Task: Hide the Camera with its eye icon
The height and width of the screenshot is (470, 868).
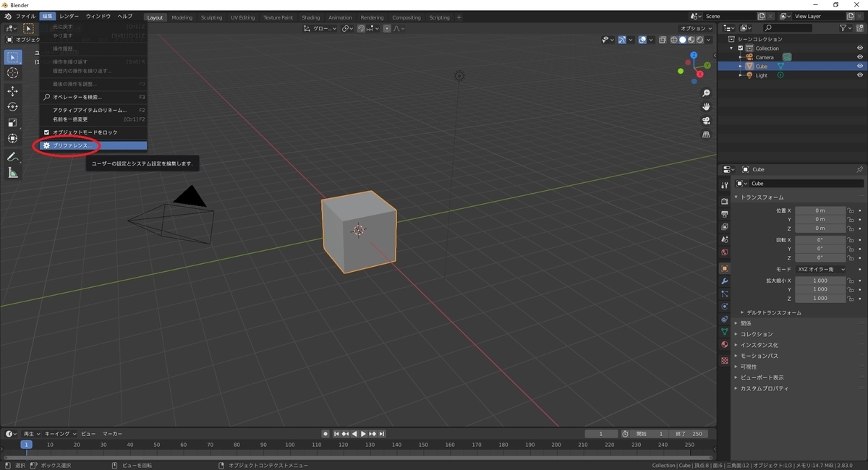Action: coord(860,57)
